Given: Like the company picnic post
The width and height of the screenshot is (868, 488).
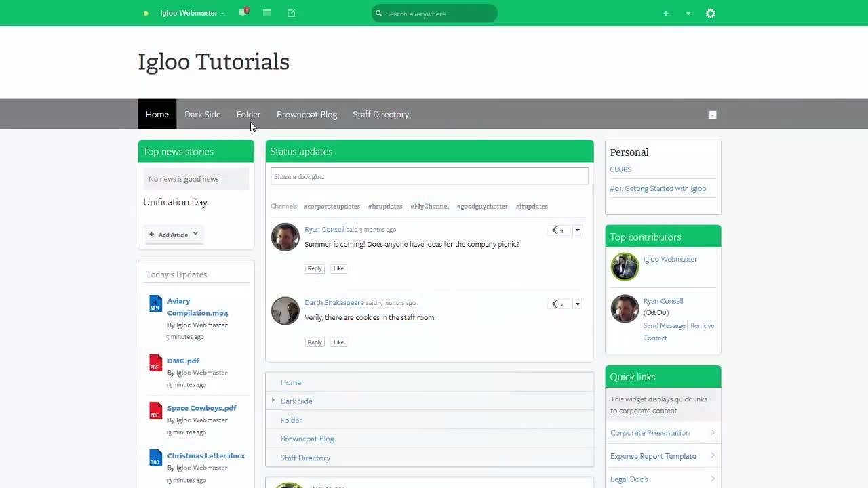Looking at the screenshot, I should 338,268.
